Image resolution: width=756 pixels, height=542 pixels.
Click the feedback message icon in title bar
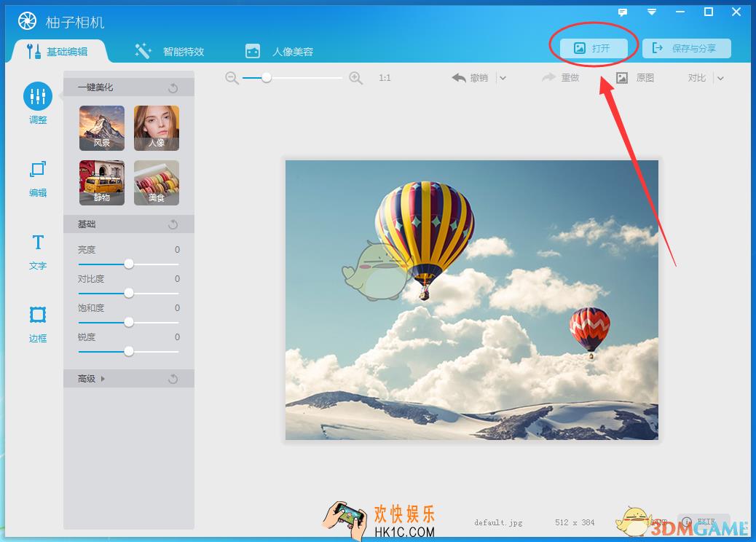[x=623, y=12]
